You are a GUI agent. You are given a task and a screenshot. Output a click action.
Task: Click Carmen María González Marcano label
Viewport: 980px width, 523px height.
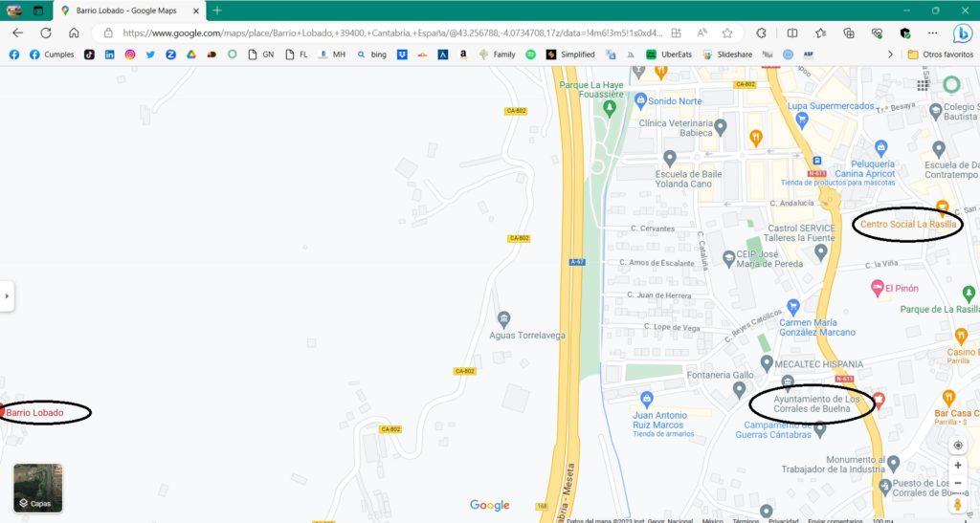click(817, 328)
